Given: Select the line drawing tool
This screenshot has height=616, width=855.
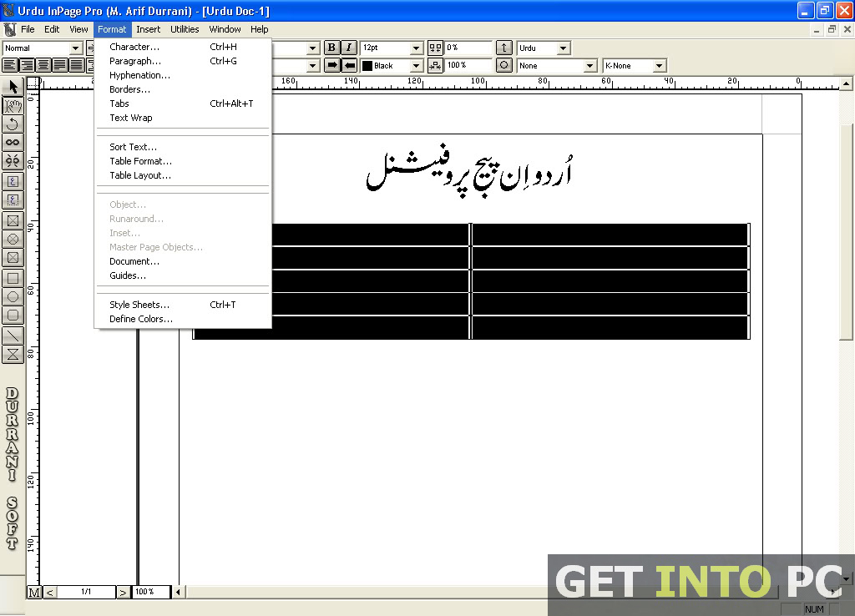Looking at the screenshot, I should click(x=13, y=336).
